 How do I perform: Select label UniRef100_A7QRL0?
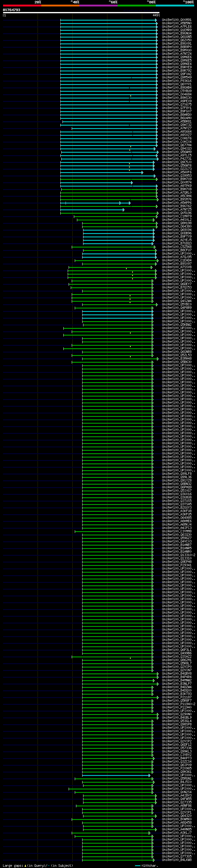point(176,192)
